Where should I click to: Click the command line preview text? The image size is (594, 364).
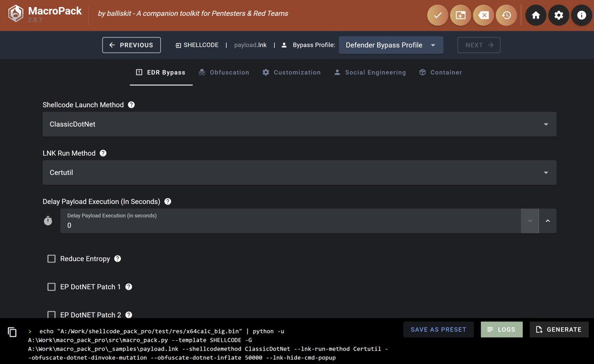coord(208,344)
